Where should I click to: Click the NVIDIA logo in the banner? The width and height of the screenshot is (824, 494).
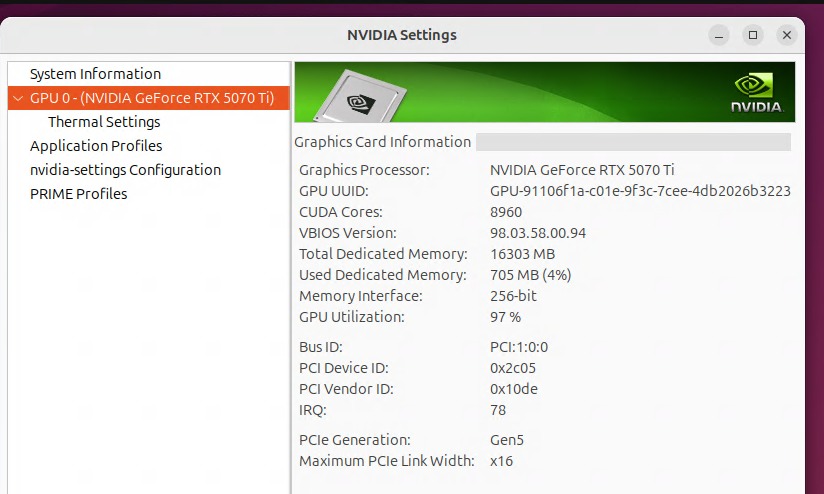[756, 92]
